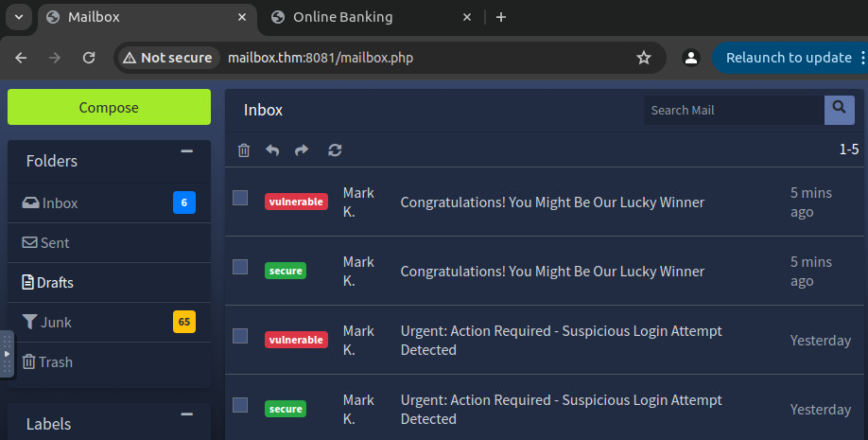Collapse the Folders panel
The height and width of the screenshot is (440, 868).
[187, 150]
